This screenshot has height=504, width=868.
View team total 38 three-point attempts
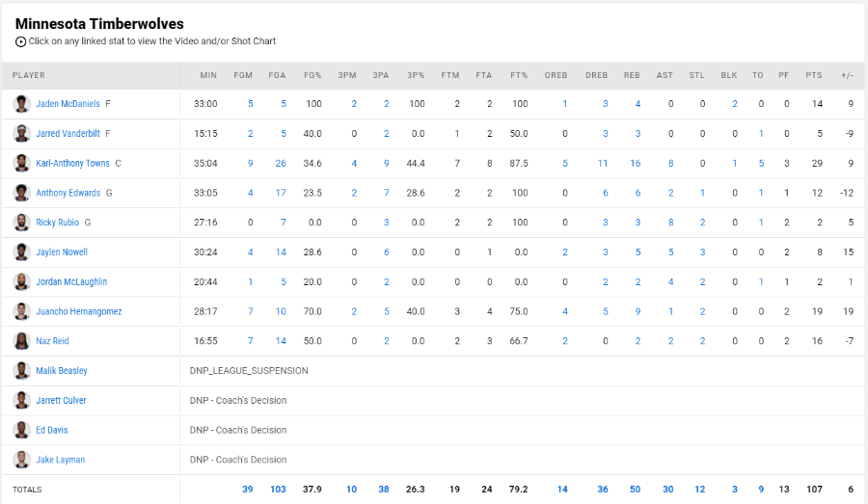click(x=384, y=489)
